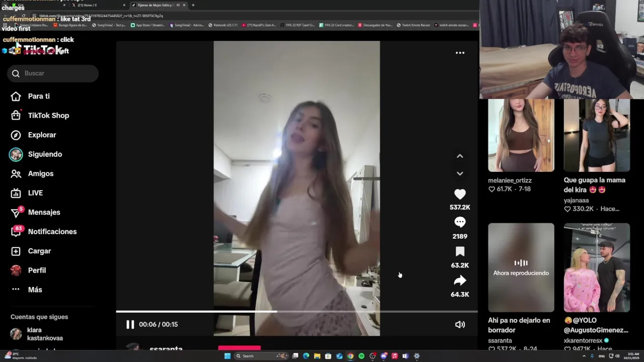Click the melaniee_ortizz username
Screen dimensions: 644x362
point(510,180)
